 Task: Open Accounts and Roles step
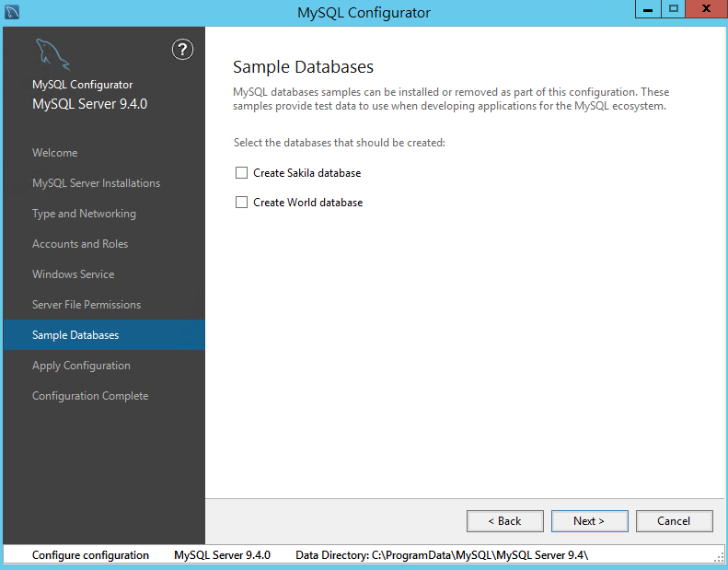[x=80, y=244]
